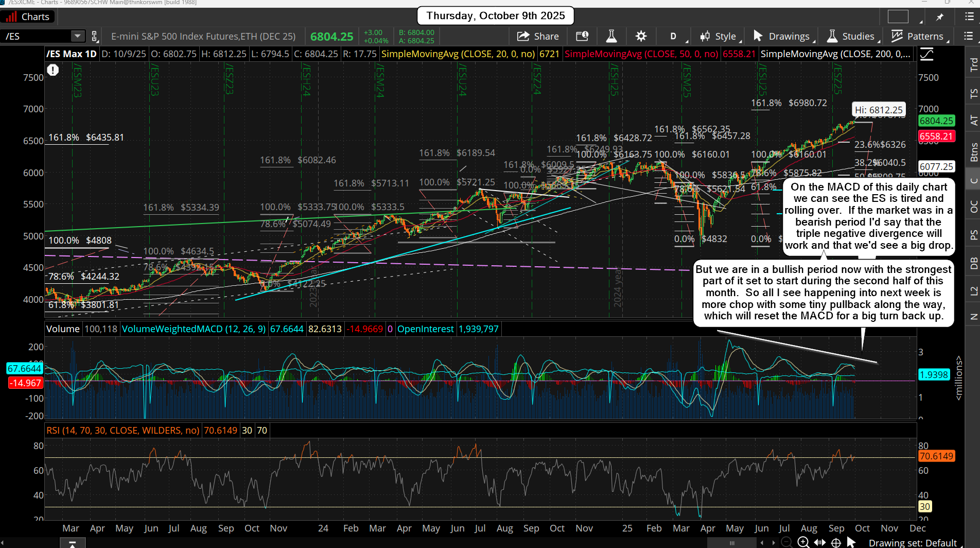The height and width of the screenshot is (548, 980).
Task: Open the symbol info card icon
Action: click(582, 36)
